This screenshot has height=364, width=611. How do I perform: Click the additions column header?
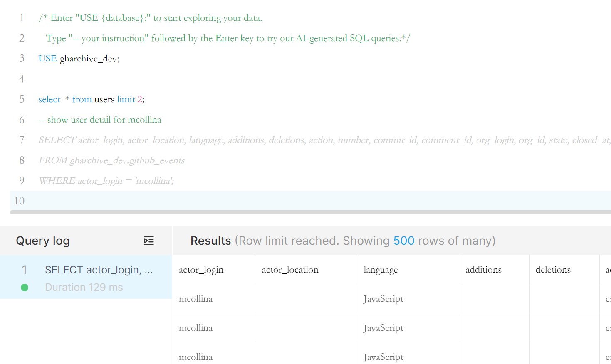tap(483, 270)
